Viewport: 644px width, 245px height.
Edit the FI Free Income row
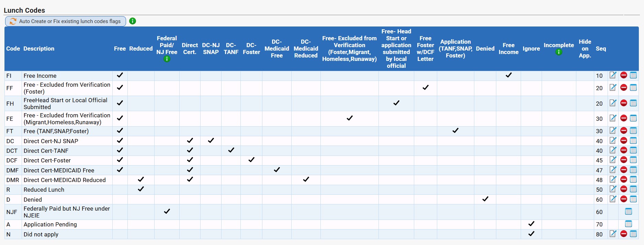pos(613,75)
